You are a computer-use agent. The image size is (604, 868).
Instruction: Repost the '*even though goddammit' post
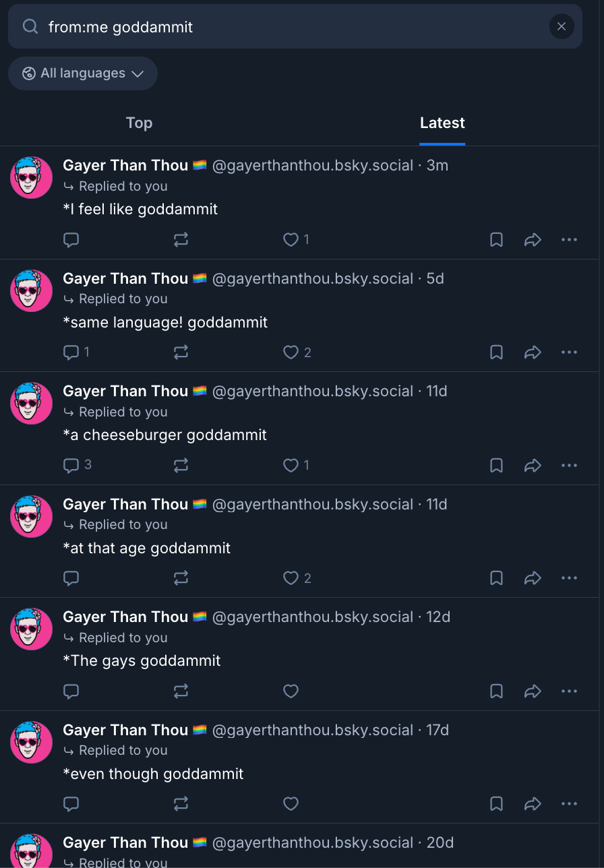pos(181,803)
